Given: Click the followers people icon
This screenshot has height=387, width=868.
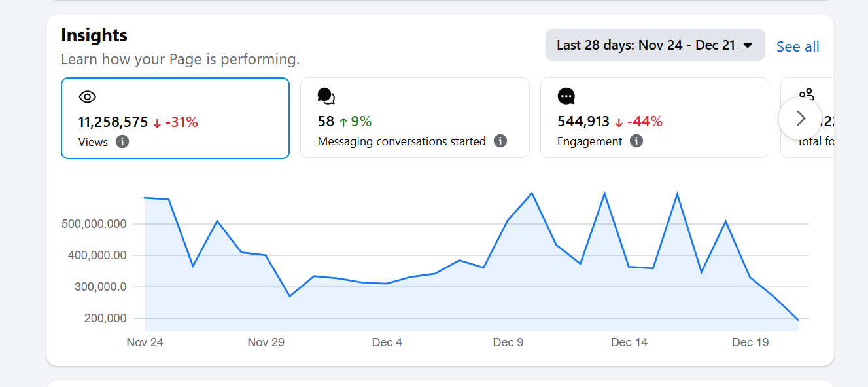Looking at the screenshot, I should pyautogui.click(x=807, y=95).
